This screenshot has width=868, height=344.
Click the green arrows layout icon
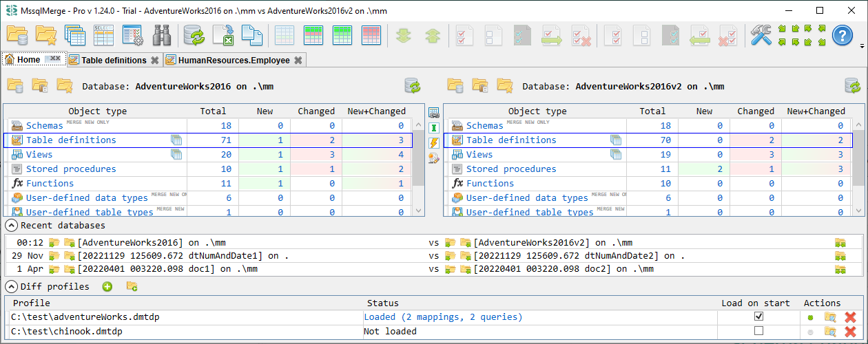(802, 35)
